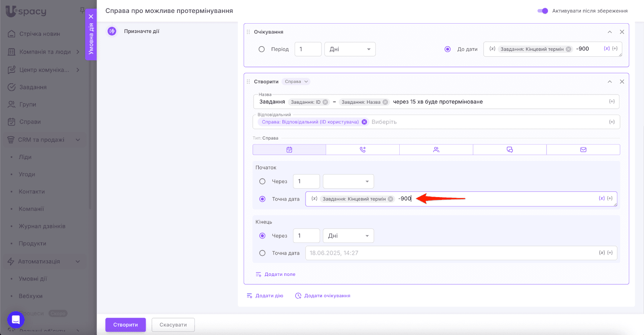Select the calendar activity type icon
Image resolution: width=644 pixels, height=335 pixels.
tap(289, 150)
